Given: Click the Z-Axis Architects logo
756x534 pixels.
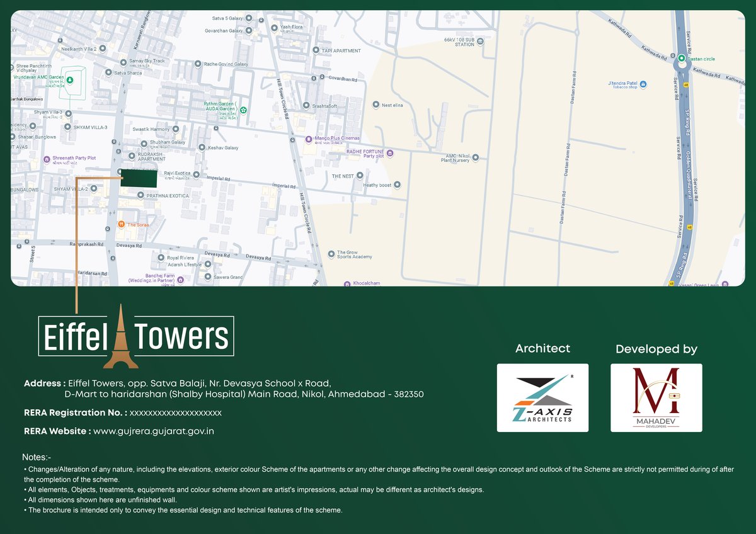Looking at the screenshot, I should (542, 397).
